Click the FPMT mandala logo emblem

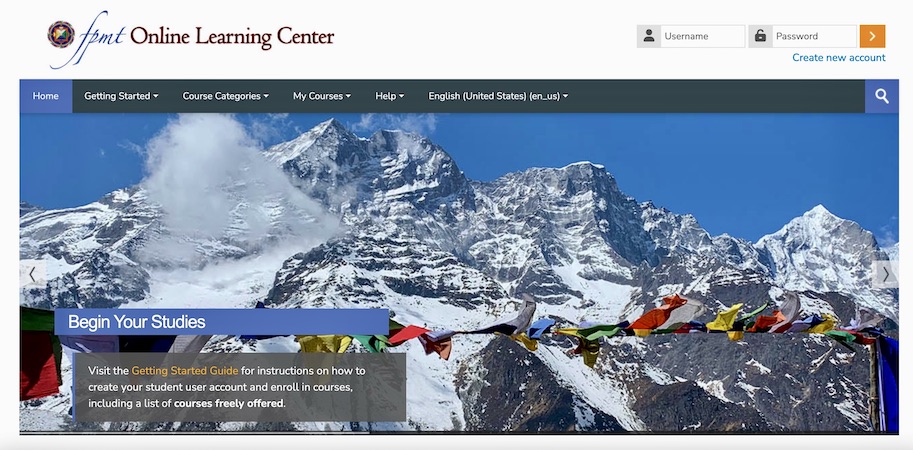(x=61, y=34)
